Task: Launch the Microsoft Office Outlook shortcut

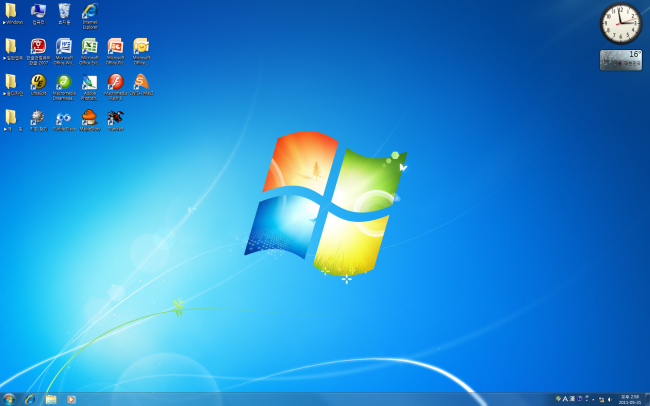Action: point(141,47)
